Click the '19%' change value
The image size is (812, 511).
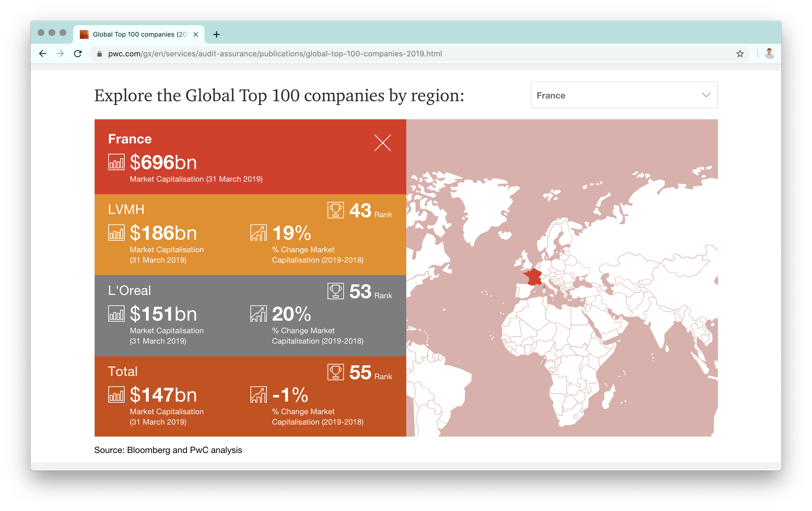[x=292, y=233]
